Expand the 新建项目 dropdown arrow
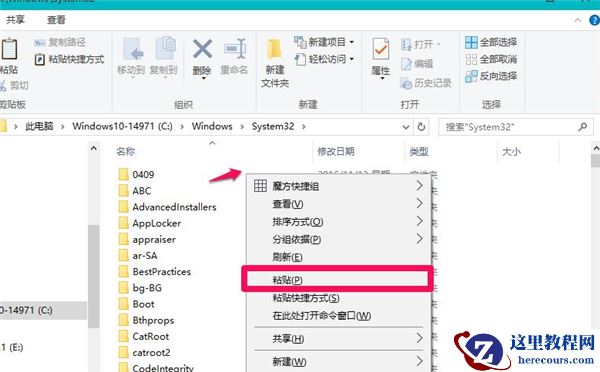600x372 pixels. (x=352, y=42)
